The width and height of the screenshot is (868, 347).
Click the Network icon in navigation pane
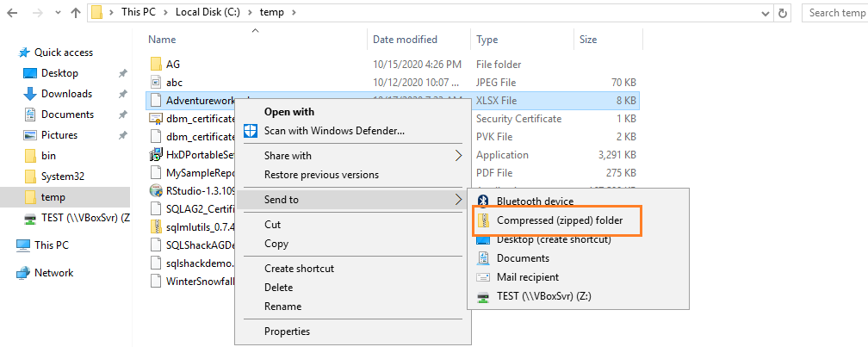coord(23,273)
